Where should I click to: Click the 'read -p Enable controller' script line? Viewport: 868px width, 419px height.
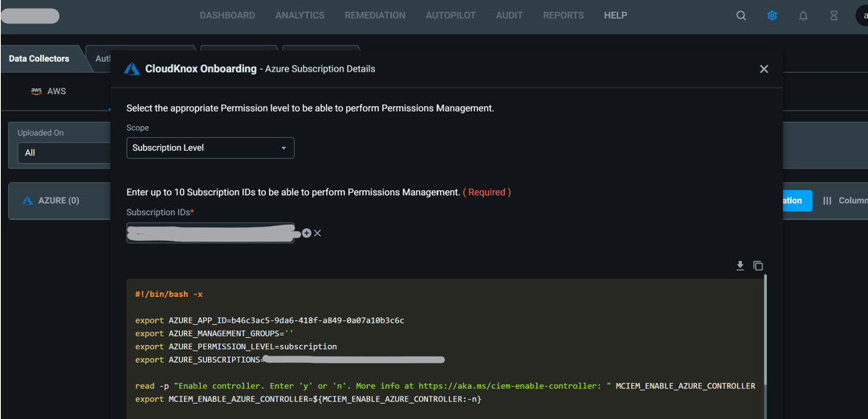(445, 386)
